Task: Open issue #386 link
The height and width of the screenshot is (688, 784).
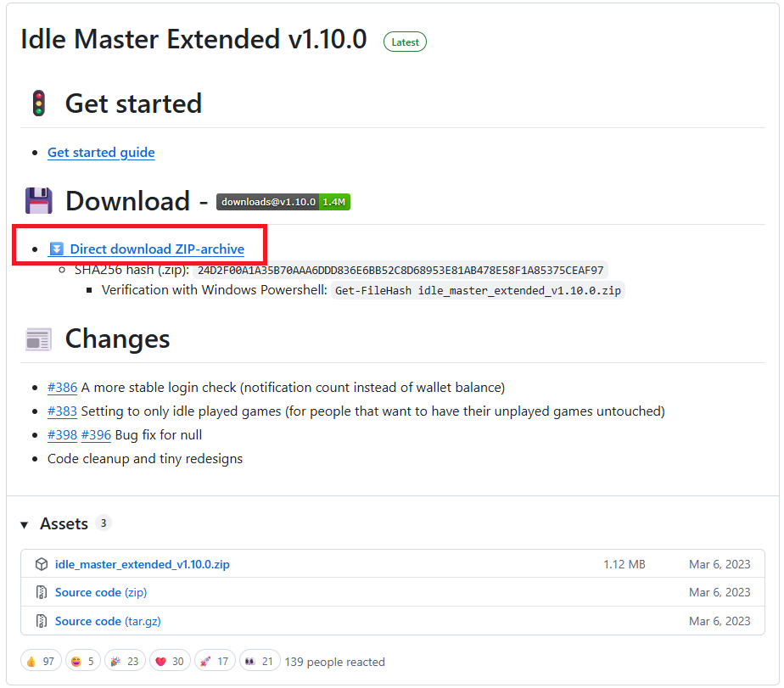Action: [62, 388]
